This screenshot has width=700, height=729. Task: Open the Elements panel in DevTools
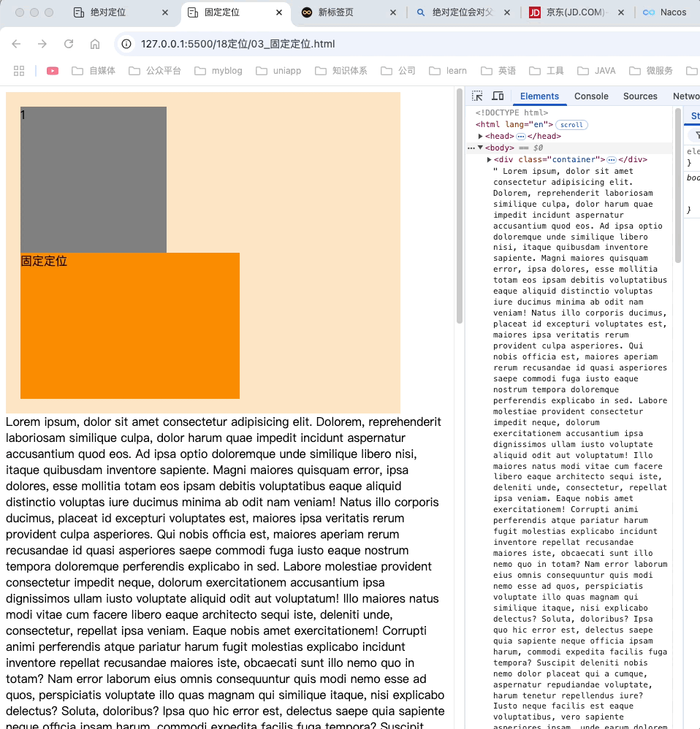pos(539,96)
